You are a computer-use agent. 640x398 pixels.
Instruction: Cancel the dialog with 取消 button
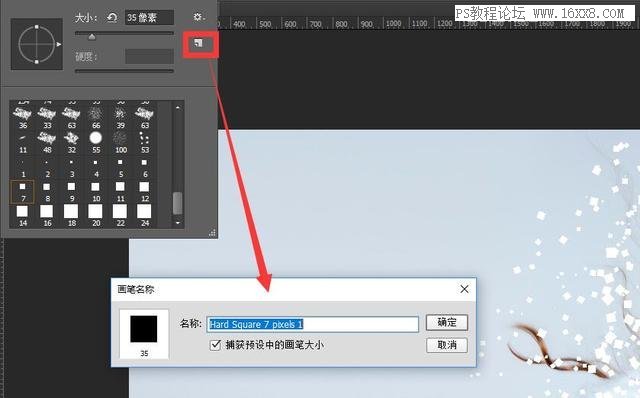[447, 345]
